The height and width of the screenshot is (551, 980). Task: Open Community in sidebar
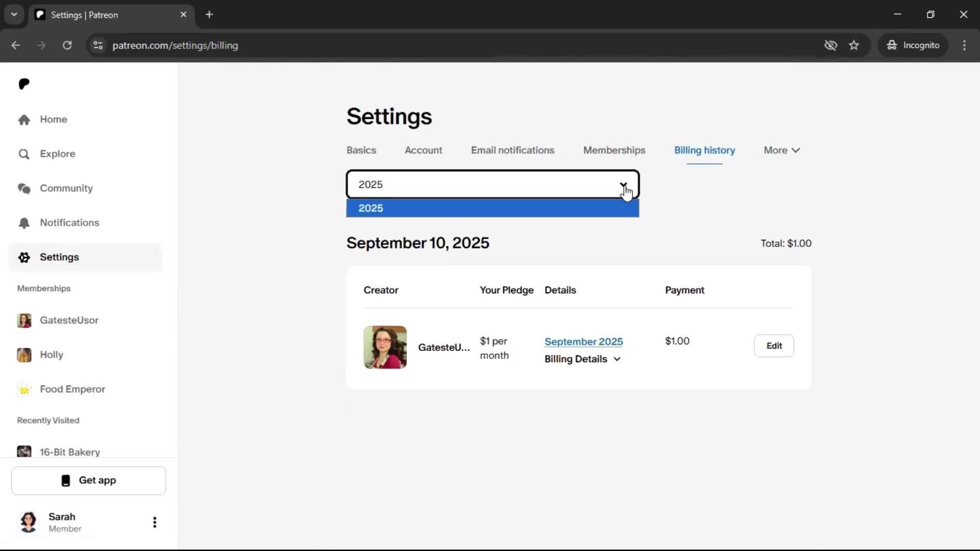(x=66, y=188)
